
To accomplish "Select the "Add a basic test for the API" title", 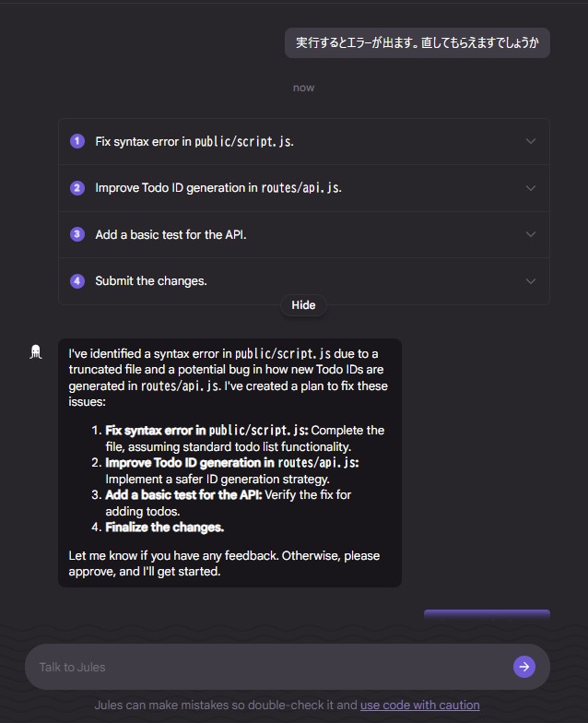I will click(x=171, y=235).
